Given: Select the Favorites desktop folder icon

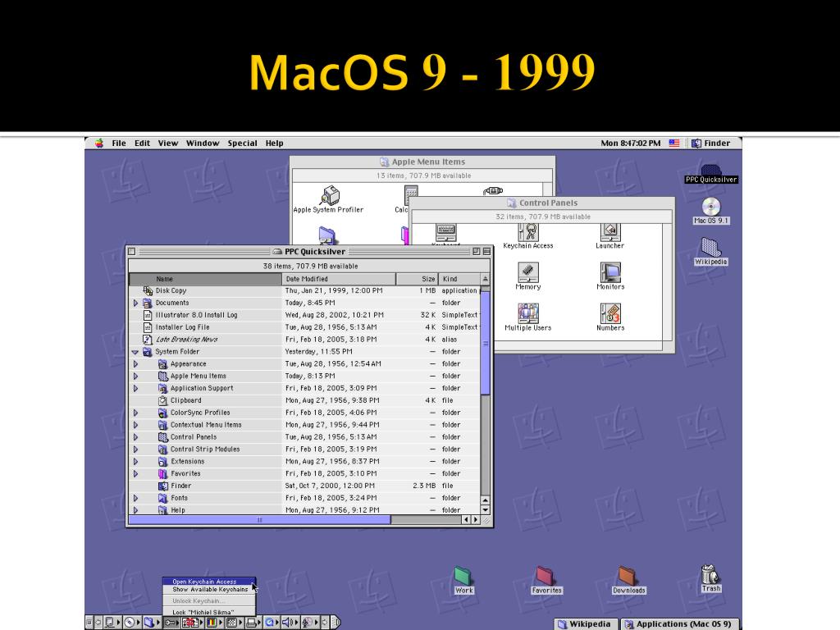Looking at the screenshot, I should tap(546, 581).
